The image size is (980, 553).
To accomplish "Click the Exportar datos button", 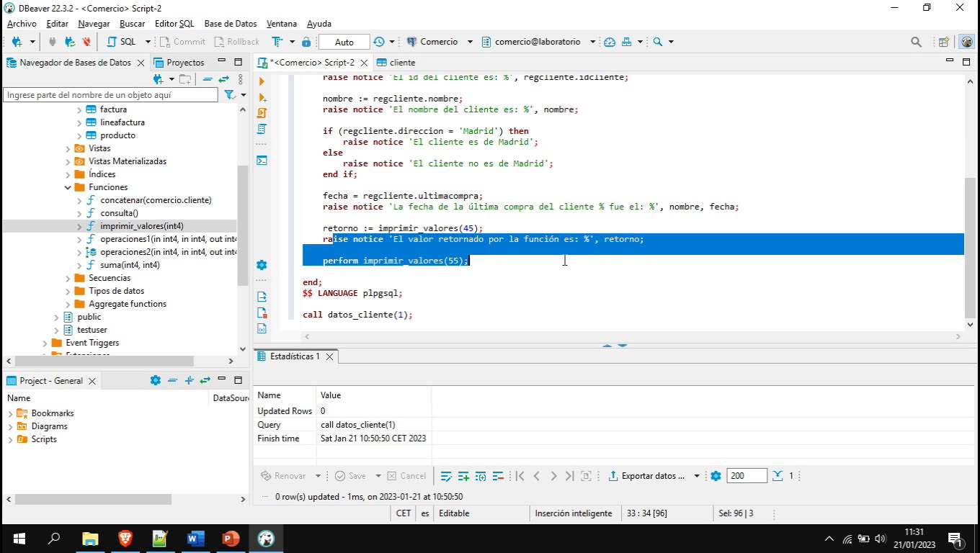I will point(647,476).
